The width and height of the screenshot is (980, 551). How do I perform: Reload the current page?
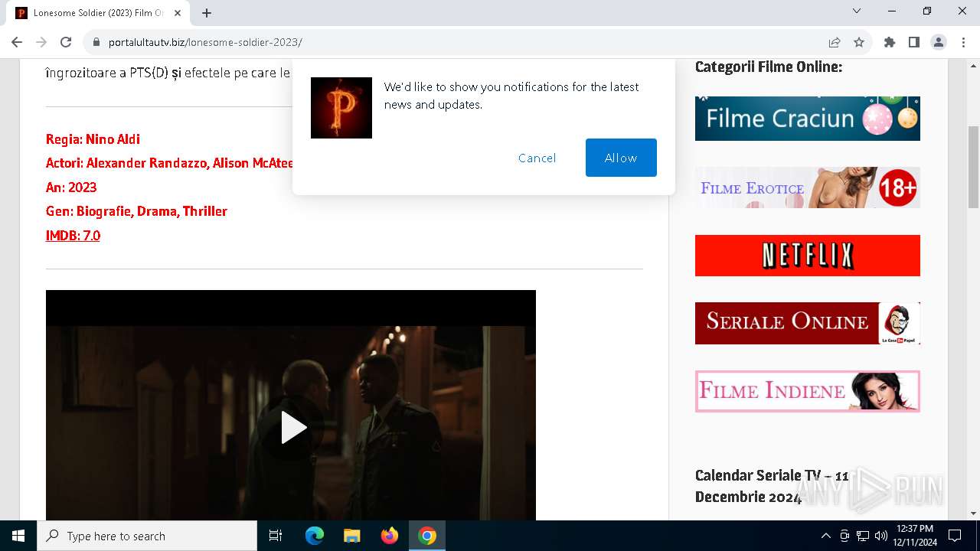[66, 42]
